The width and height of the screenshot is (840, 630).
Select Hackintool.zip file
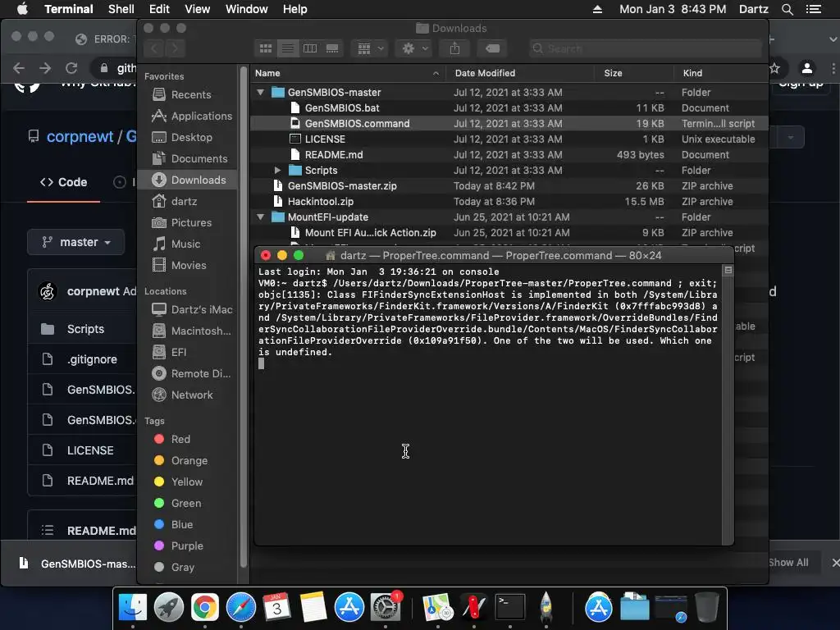(509, 202)
